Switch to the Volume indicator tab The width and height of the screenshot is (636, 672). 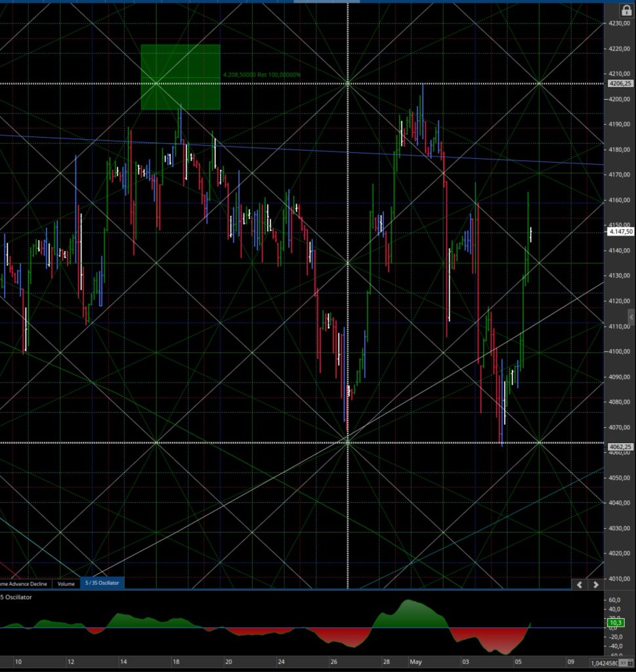(x=66, y=583)
